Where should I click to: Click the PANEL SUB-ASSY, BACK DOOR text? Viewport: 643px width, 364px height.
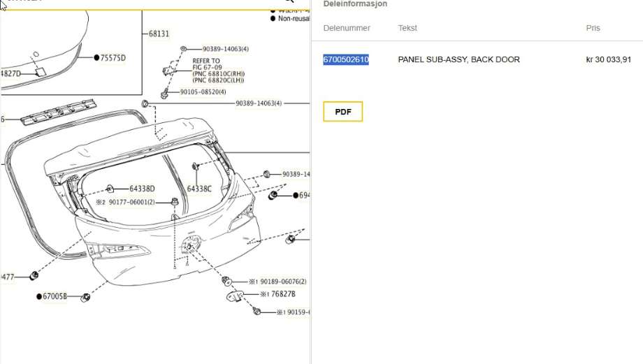point(459,59)
